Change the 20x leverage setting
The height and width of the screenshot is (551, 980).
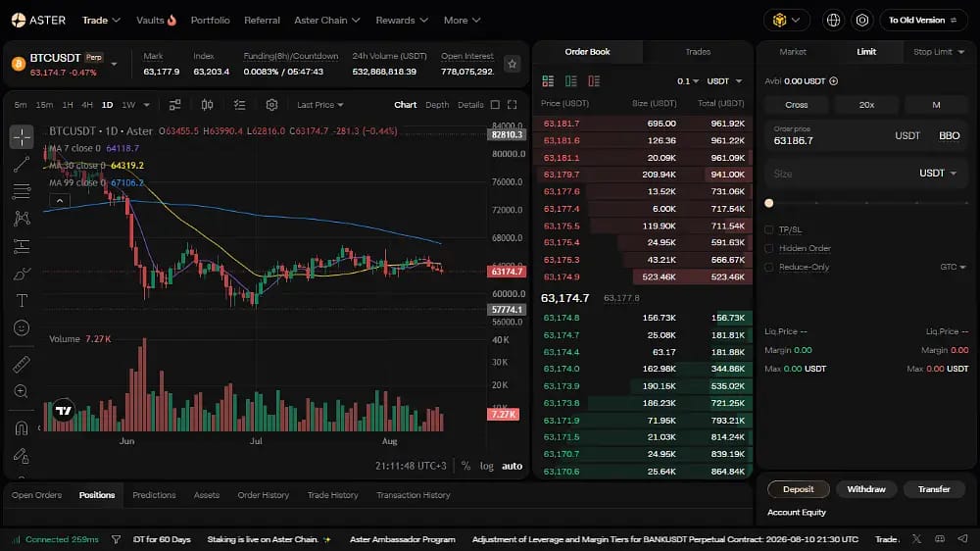tap(866, 105)
